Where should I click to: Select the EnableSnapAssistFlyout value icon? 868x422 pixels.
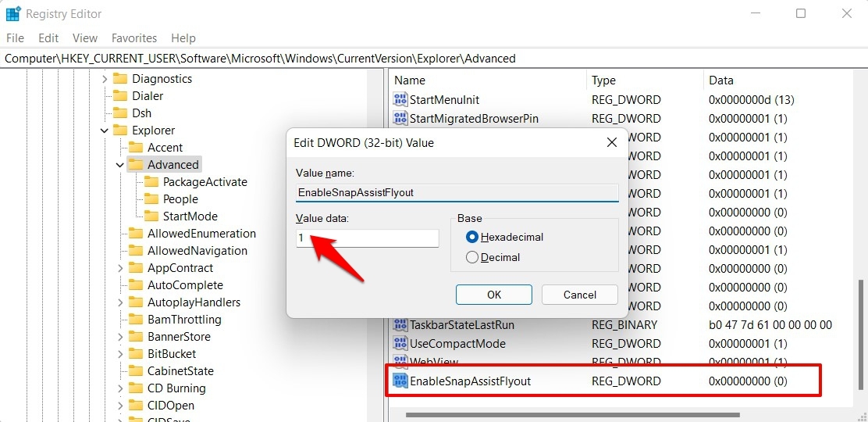tap(400, 381)
